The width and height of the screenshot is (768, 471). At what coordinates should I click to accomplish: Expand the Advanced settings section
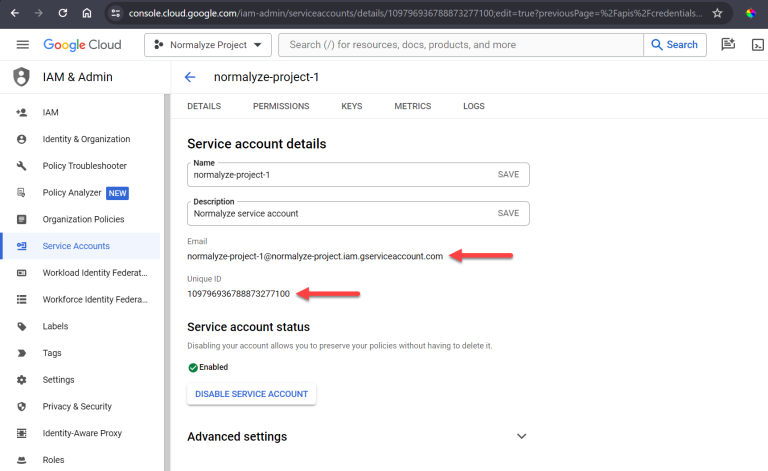(x=520, y=436)
